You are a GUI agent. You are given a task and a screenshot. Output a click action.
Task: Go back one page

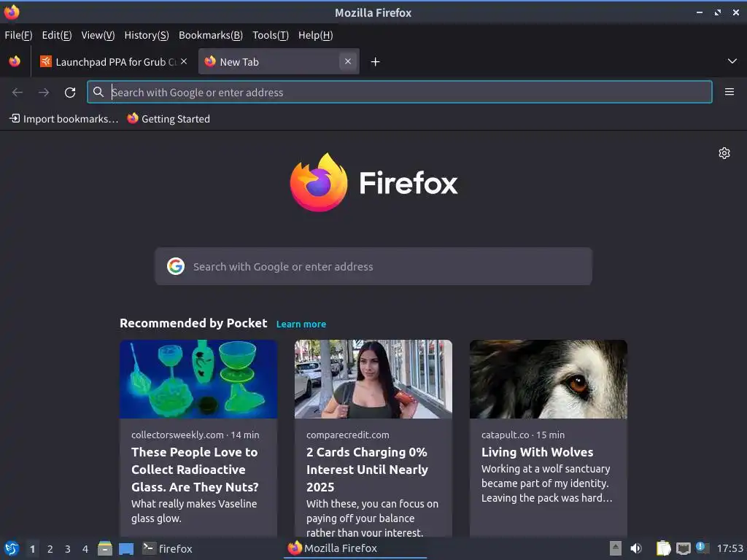[x=18, y=92]
